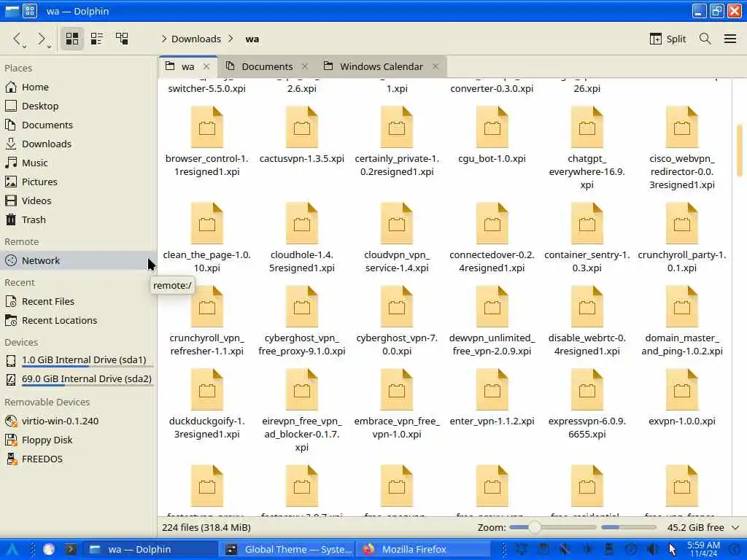Select disable_webrtc-0.4resigned1.xpi file icon
This screenshot has width=747, height=560.
(587, 307)
